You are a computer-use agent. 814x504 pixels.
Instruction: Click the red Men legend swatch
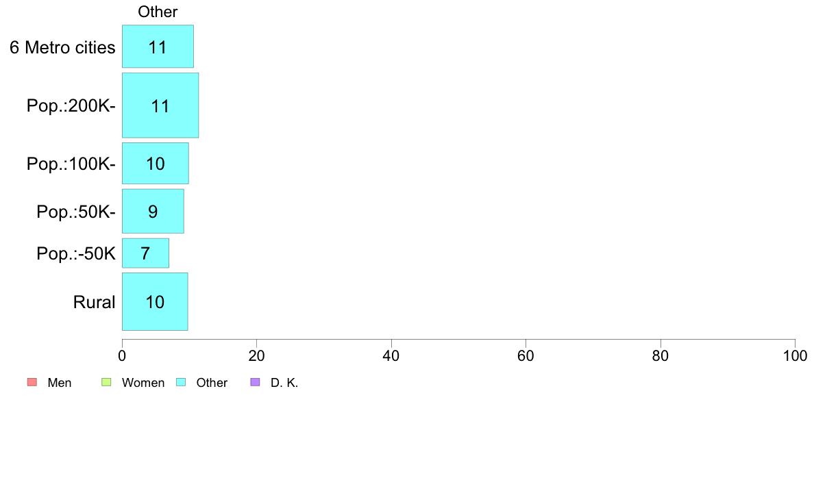click(32, 382)
